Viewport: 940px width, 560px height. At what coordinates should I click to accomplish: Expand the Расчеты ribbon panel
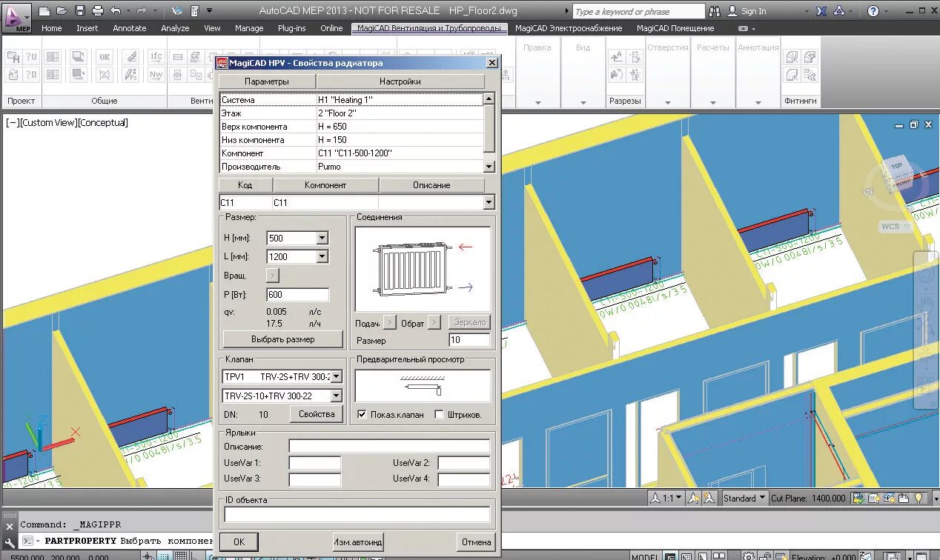coord(713,101)
